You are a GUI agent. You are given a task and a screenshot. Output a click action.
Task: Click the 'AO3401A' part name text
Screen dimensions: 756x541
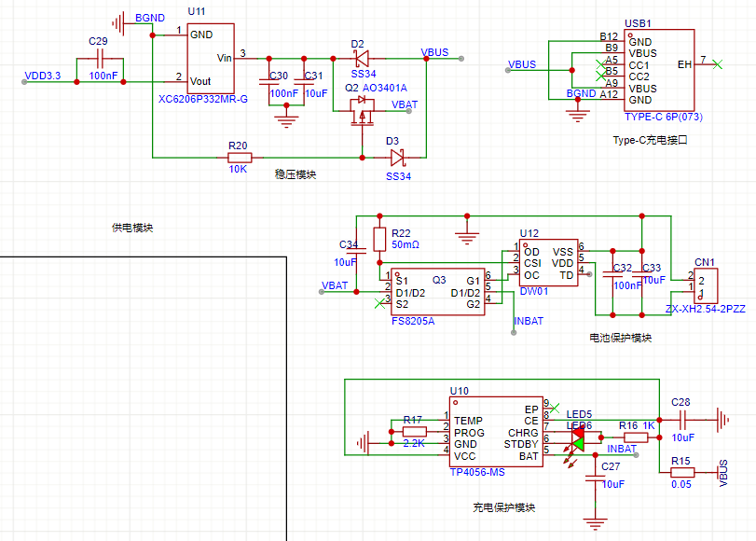click(385, 88)
